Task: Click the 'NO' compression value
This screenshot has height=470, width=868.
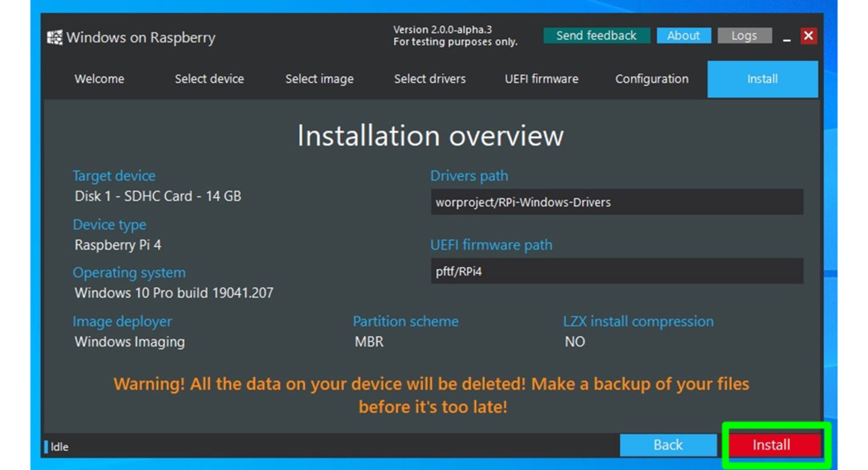Action: pos(575,342)
